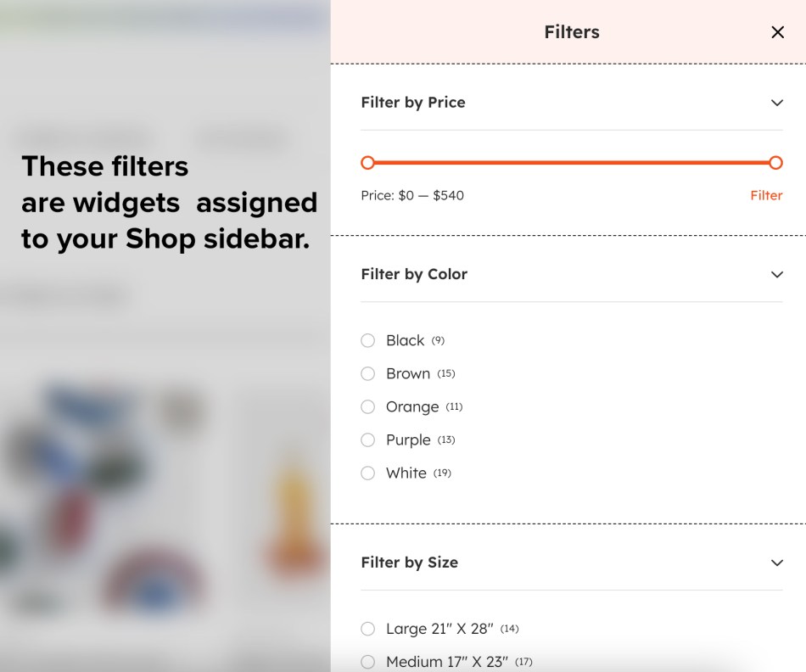Click the Black color label text

[x=405, y=340]
